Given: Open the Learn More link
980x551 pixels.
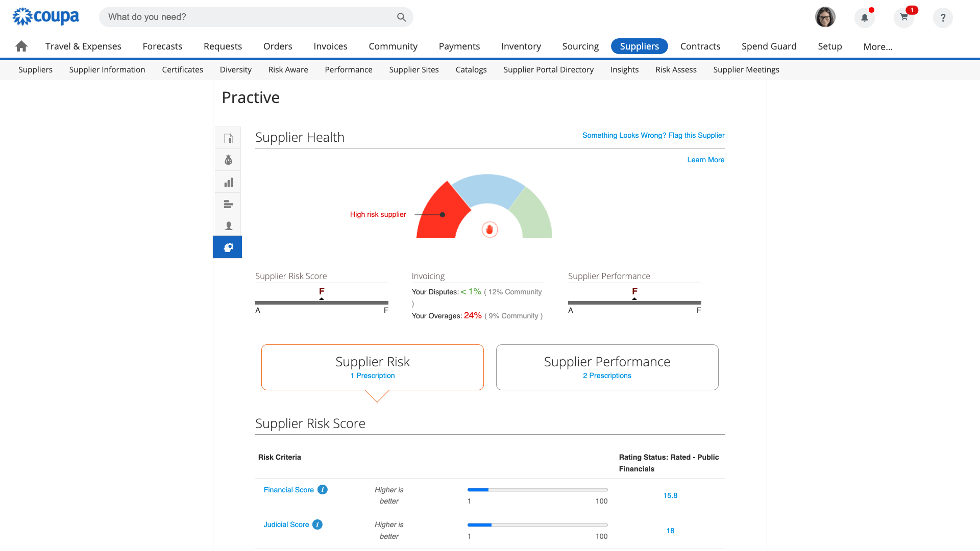Looking at the screenshot, I should [x=706, y=160].
